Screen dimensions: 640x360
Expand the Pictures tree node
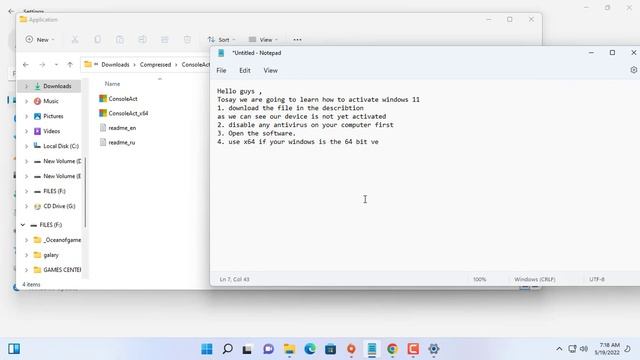point(26,116)
